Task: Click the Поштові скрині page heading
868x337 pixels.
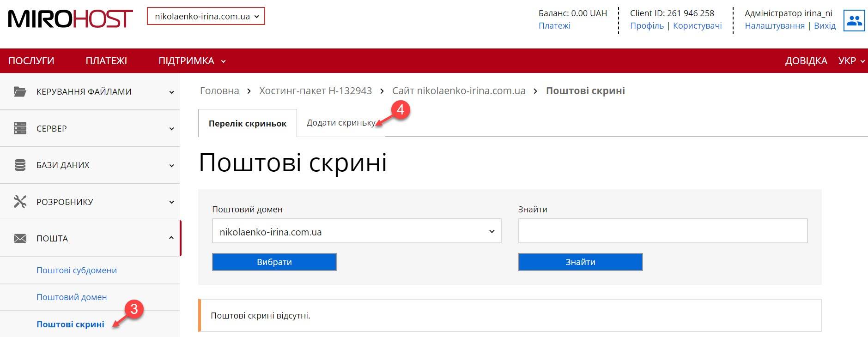Action: click(x=293, y=163)
